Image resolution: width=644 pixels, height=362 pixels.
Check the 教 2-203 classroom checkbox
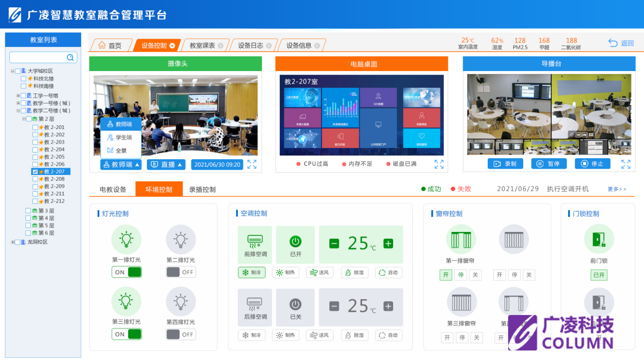(x=35, y=142)
